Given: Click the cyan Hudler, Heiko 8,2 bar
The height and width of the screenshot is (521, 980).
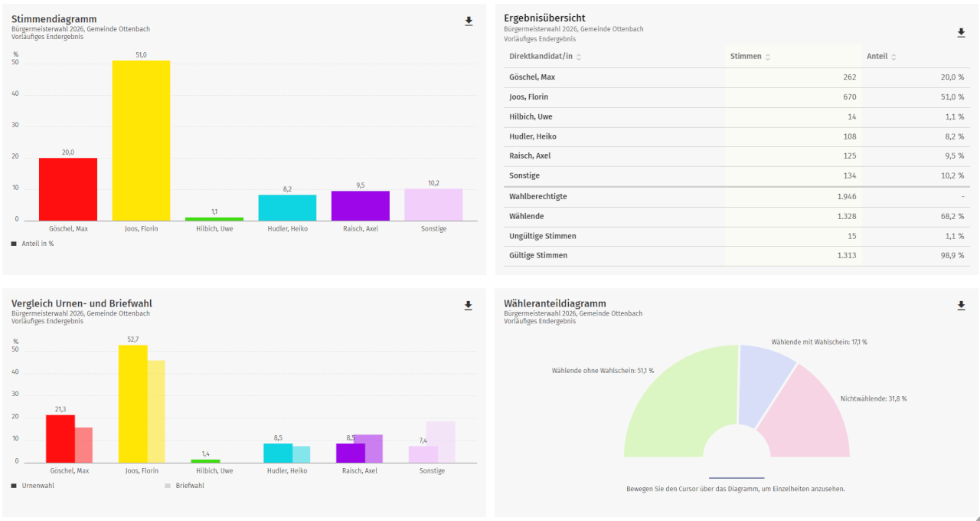Looking at the screenshot, I should (x=287, y=208).
